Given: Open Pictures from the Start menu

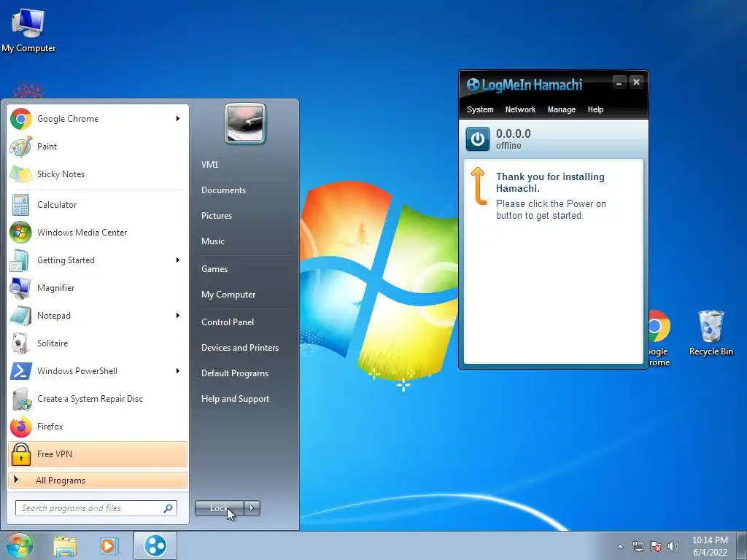Looking at the screenshot, I should coord(216,216).
